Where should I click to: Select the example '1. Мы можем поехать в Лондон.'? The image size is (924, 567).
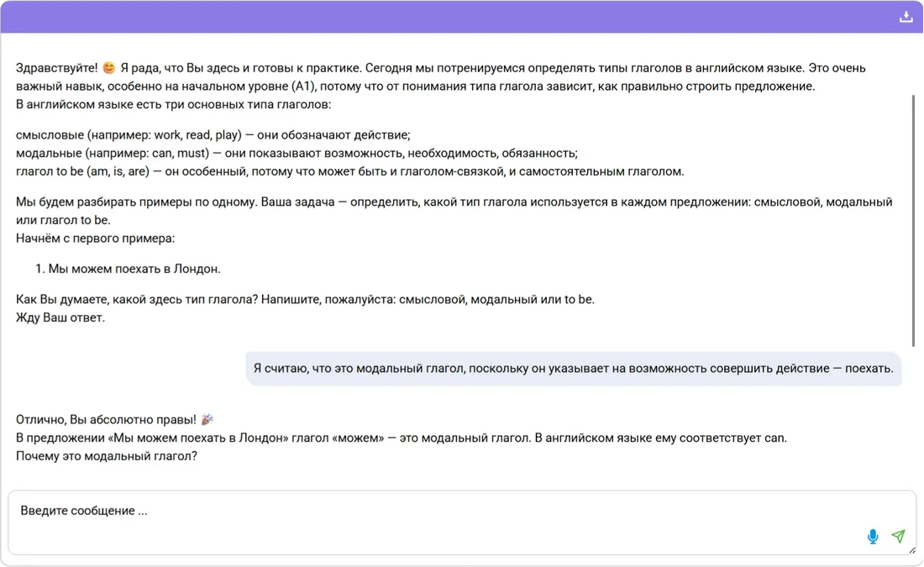128,269
